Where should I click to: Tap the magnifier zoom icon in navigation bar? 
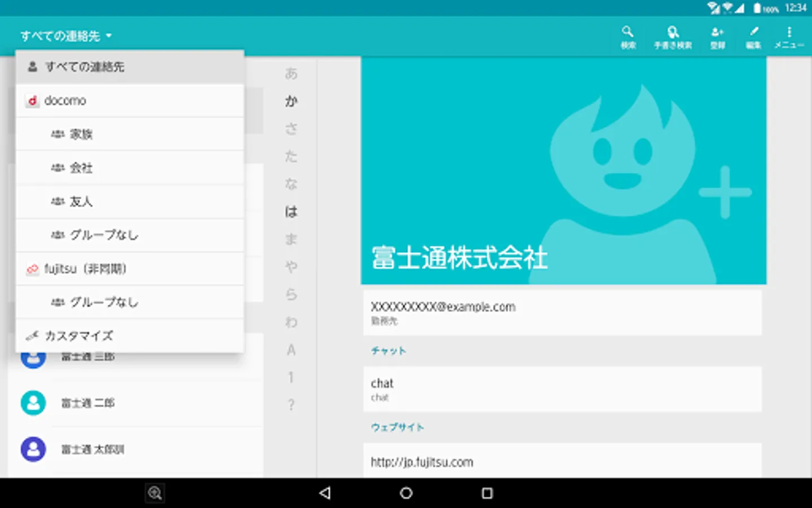click(x=155, y=493)
